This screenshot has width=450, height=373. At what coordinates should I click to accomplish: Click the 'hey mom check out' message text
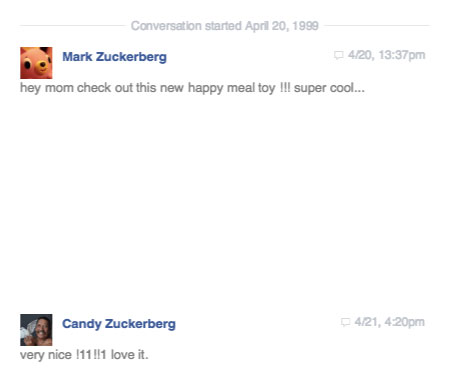(192, 88)
